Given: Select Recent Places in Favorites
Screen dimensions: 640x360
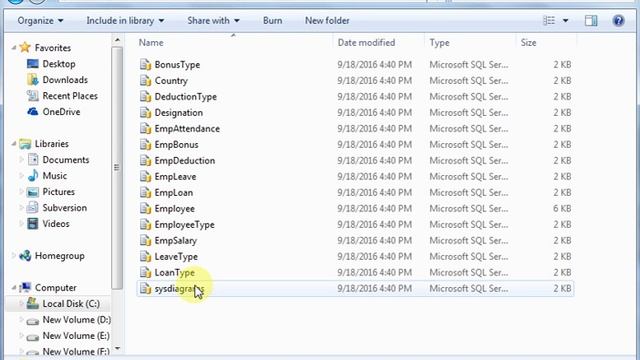Looking at the screenshot, I should click(70, 96).
